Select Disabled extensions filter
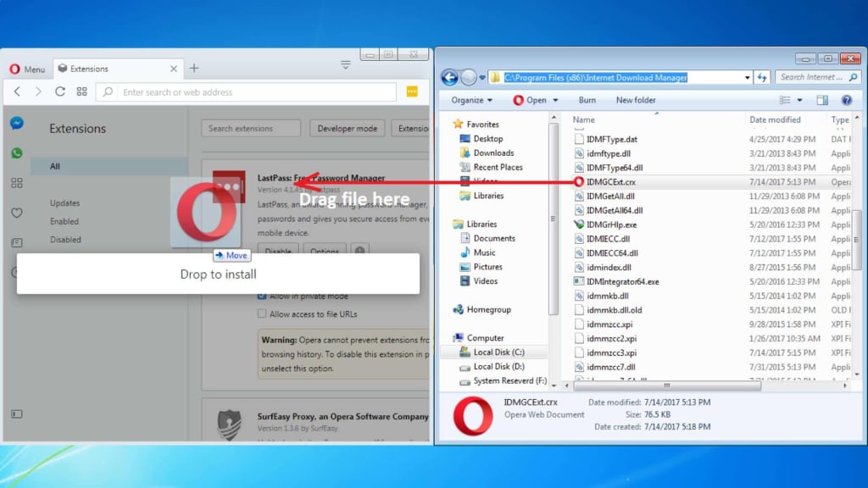 [65, 240]
